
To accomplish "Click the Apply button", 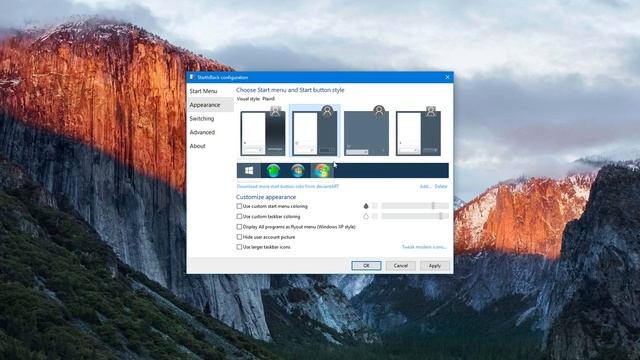I will 435,266.
